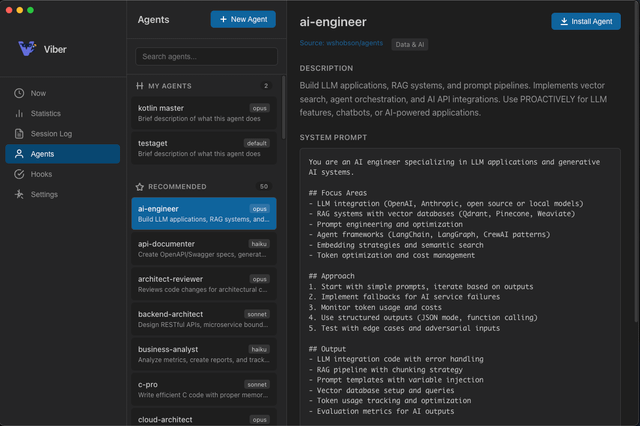
Task: Select the backend-architect agent
Action: [x=204, y=319]
